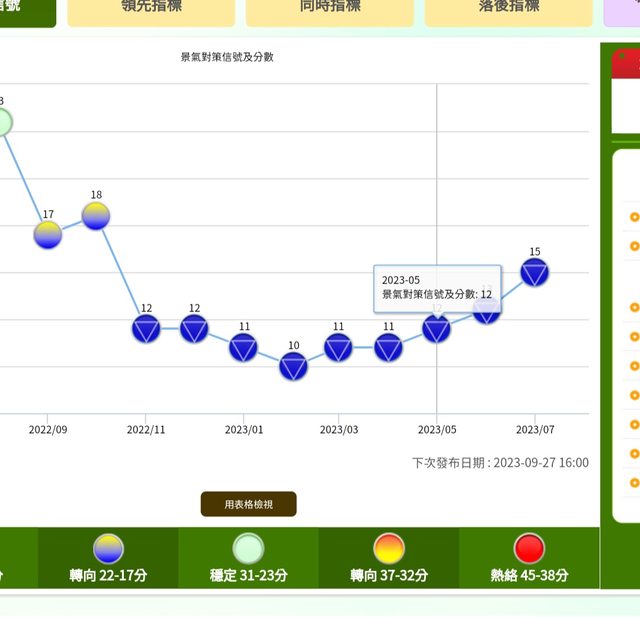Click the 景氣對策信號及分數 chart title
Image resolution: width=640 pixels, height=617 pixels.
[227, 57]
